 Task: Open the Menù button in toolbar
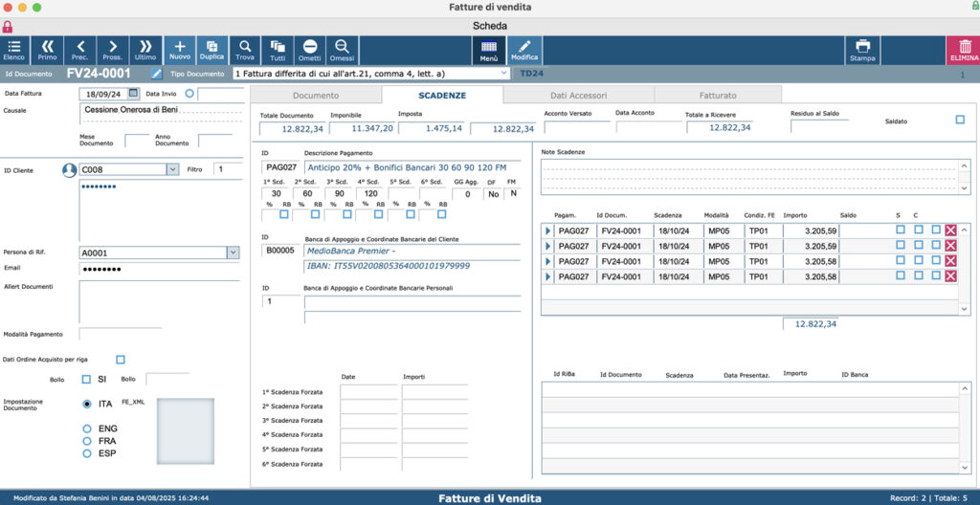489,50
